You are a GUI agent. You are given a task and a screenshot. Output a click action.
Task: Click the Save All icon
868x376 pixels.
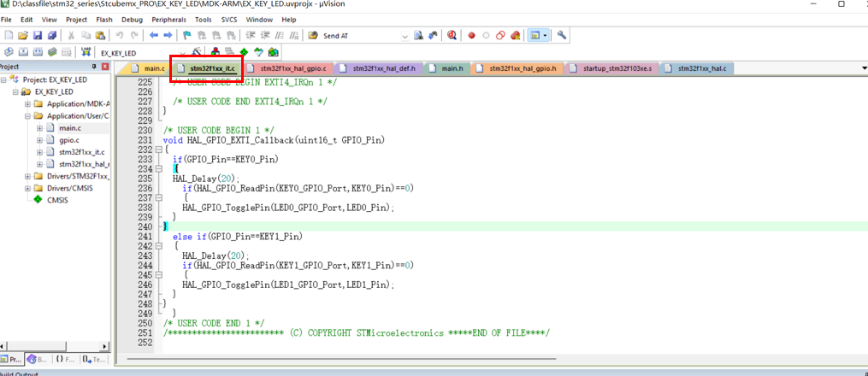coord(51,35)
